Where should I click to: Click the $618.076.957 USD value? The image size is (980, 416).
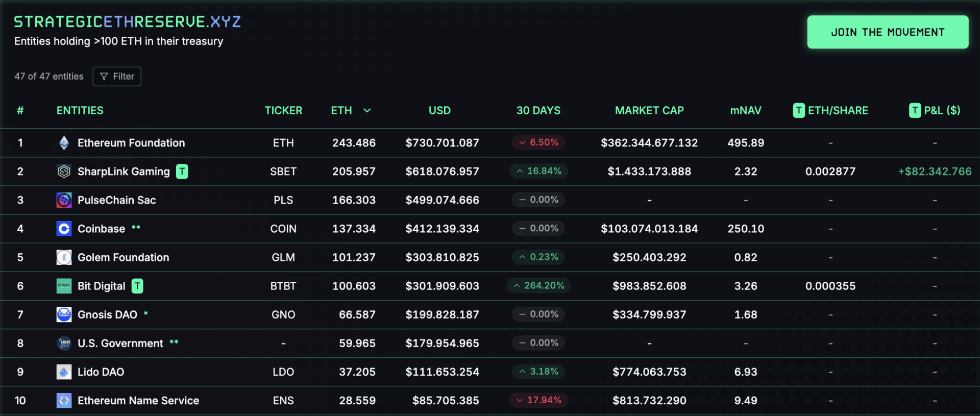pyautogui.click(x=442, y=172)
